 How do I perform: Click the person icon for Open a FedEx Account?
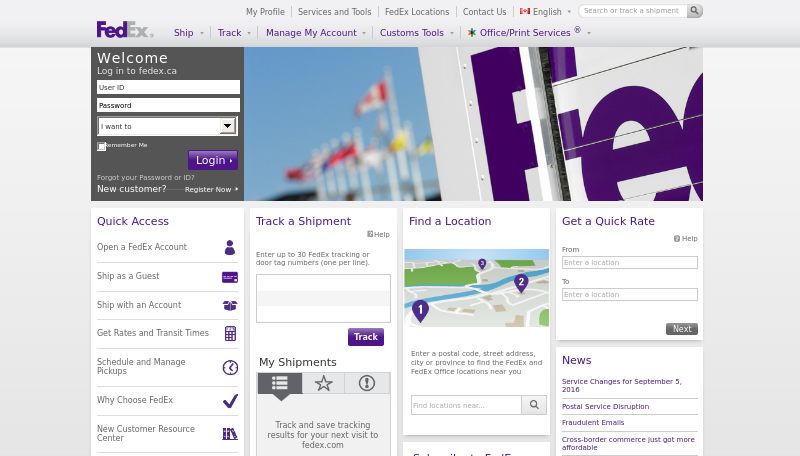(230, 247)
